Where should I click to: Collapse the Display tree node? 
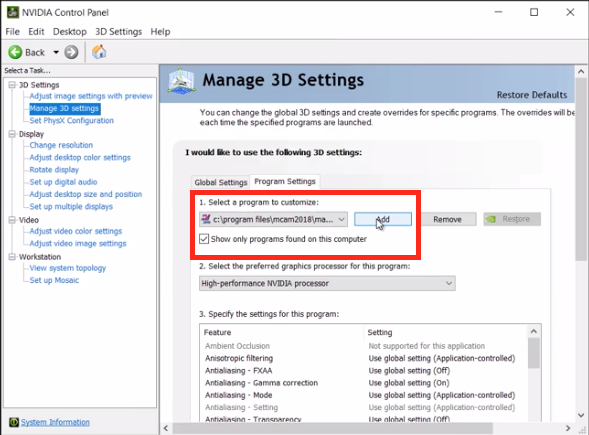(12, 134)
